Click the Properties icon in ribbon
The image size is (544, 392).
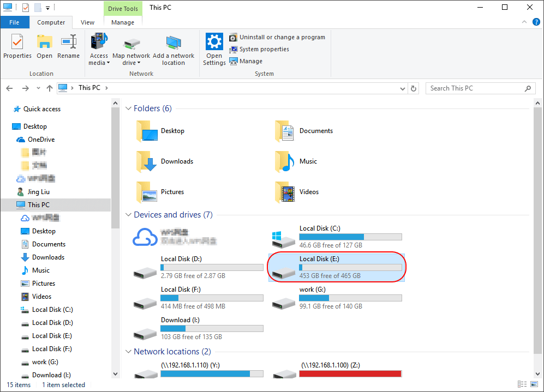17,42
